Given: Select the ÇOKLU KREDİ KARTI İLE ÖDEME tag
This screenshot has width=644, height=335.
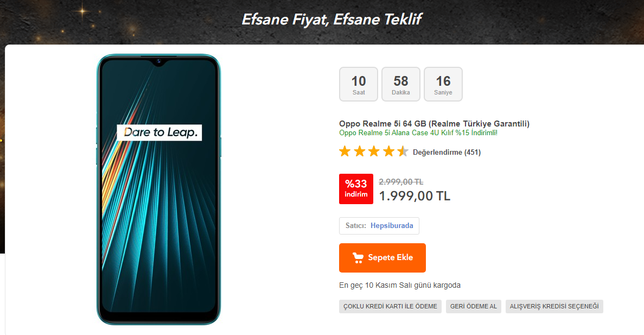Looking at the screenshot, I should point(390,306).
